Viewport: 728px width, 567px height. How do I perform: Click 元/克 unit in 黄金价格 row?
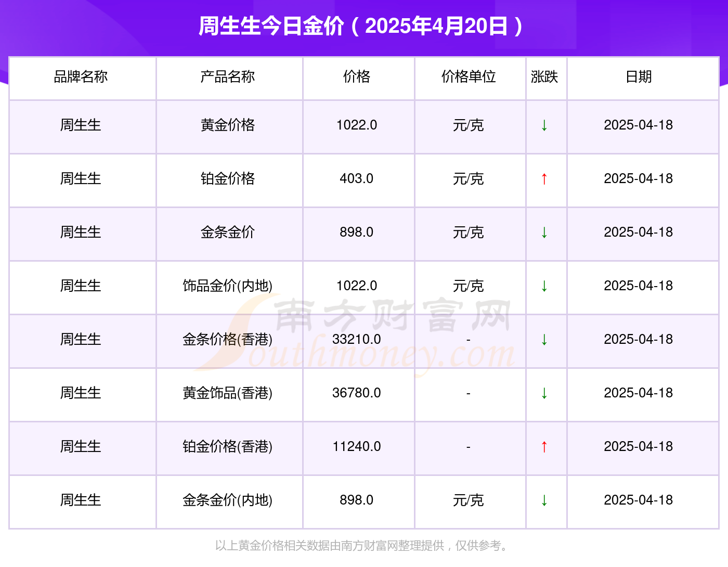tap(469, 125)
